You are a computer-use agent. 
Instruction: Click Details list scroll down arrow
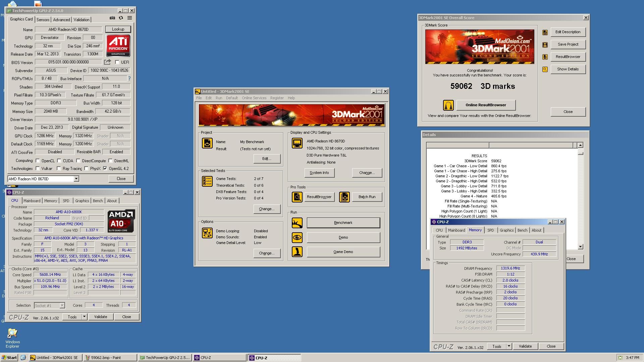point(580,247)
